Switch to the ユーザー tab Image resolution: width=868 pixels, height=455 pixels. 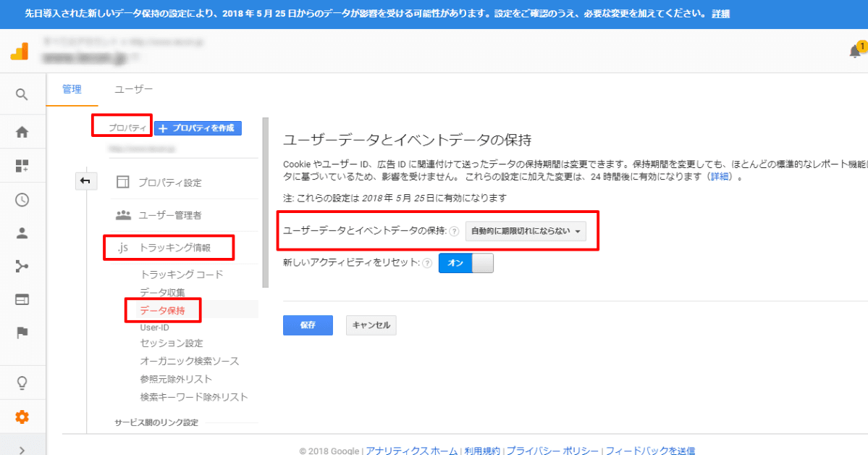pyautogui.click(x=133, y=89)
